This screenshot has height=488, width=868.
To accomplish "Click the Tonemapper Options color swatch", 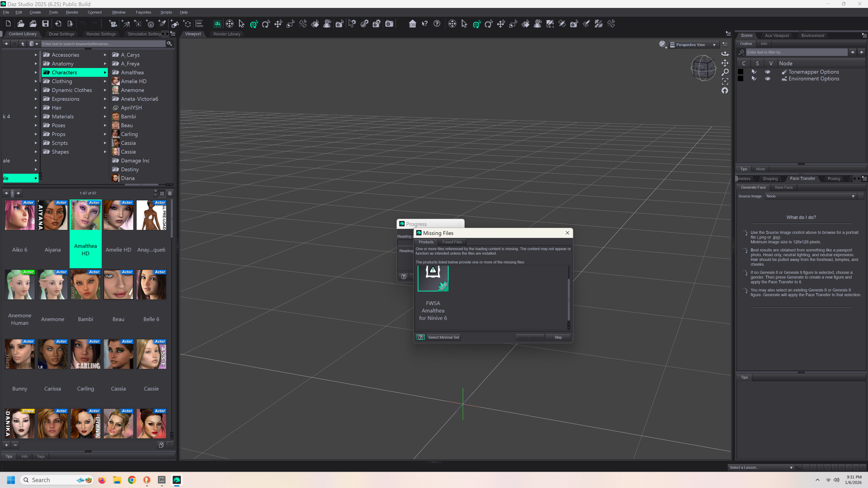I will click(741, 72).
